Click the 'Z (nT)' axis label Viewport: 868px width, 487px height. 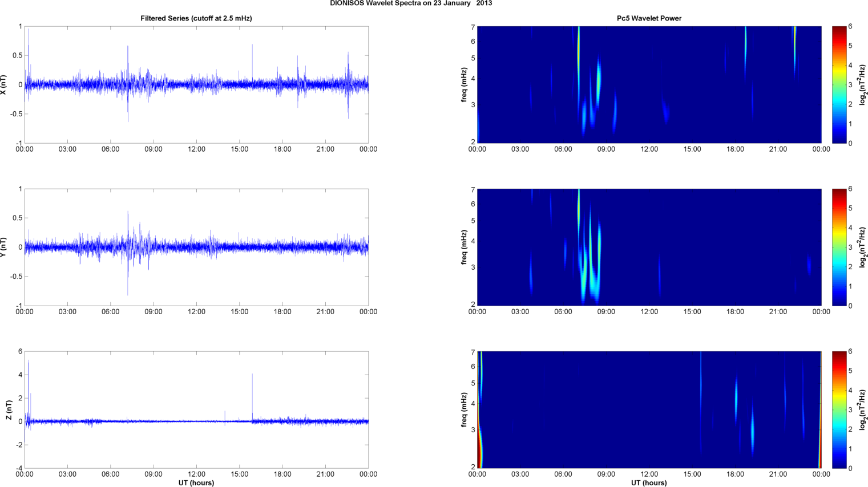click(x=9, y=409)
